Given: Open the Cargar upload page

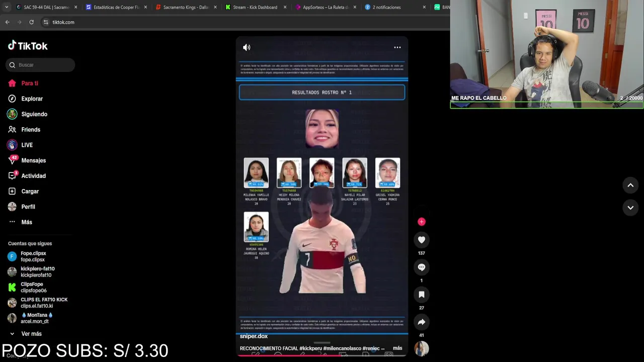Looking at the screenshot, I should 23,192.
